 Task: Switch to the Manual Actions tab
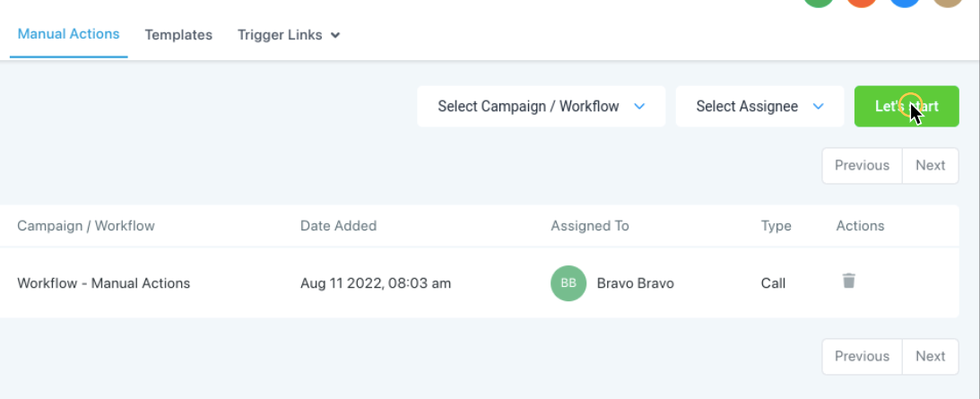(68, 34)
